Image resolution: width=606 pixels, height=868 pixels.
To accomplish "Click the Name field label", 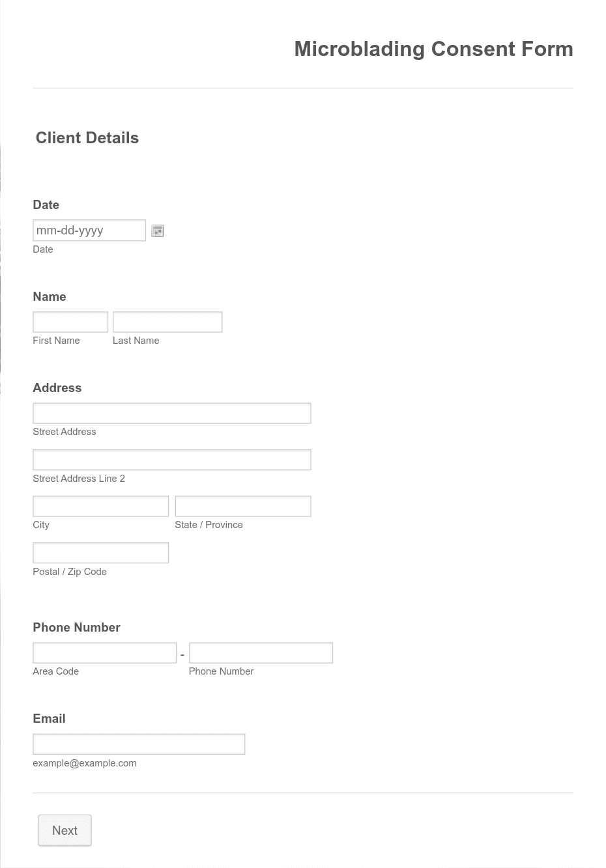I will click(50, 296).
